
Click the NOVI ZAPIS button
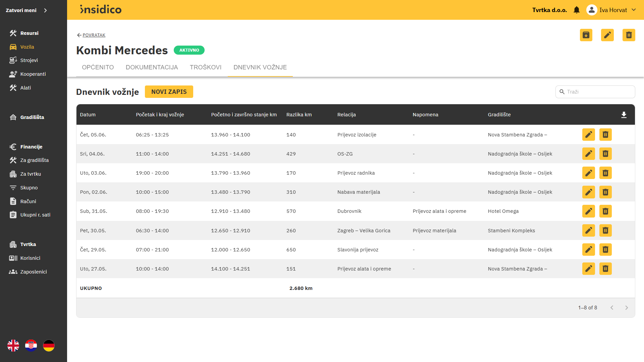(x=169, y=92)
